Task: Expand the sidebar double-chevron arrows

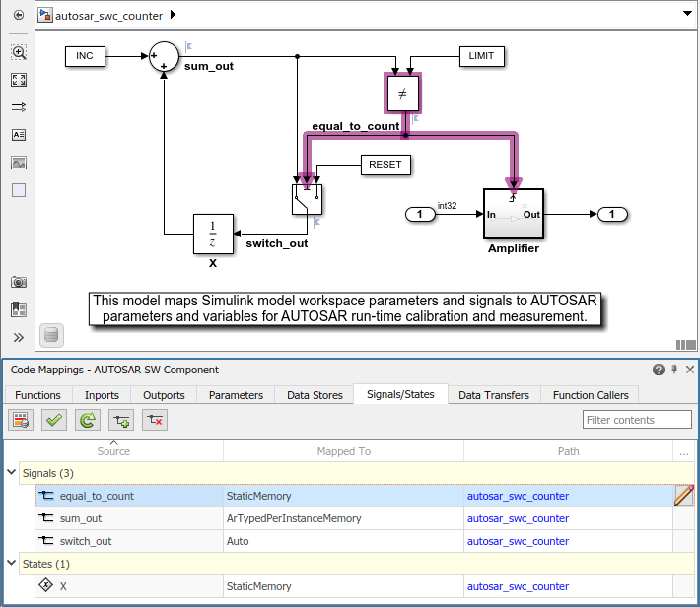Action: click(19, 337)
